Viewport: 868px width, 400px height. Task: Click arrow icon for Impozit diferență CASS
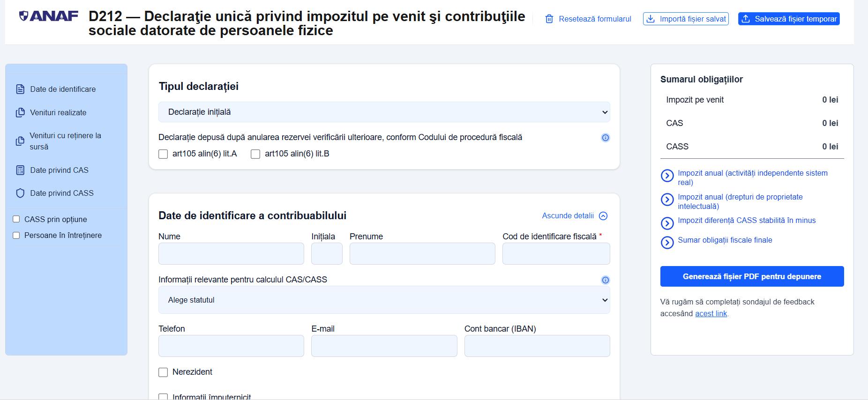667,223
